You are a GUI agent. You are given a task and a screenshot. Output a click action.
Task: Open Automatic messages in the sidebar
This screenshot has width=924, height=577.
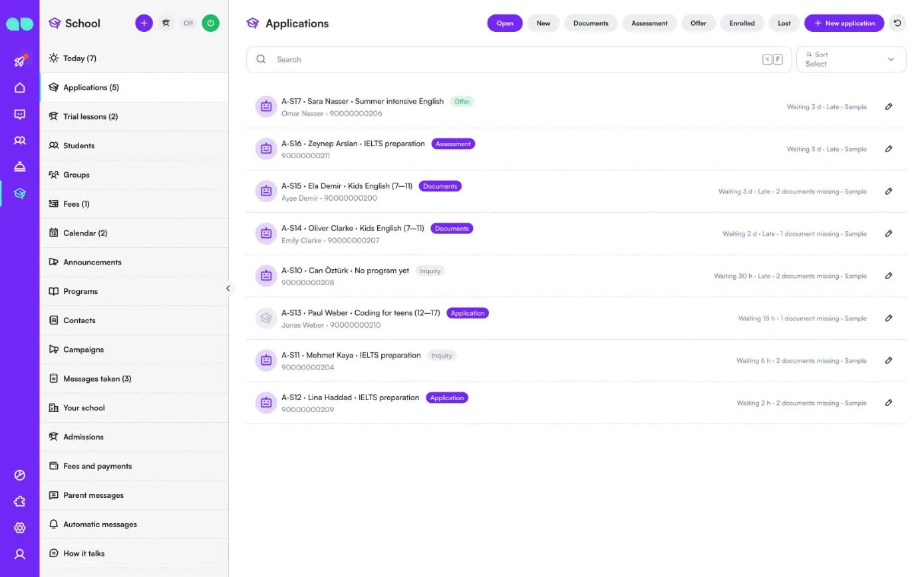(x=134, y=524)
